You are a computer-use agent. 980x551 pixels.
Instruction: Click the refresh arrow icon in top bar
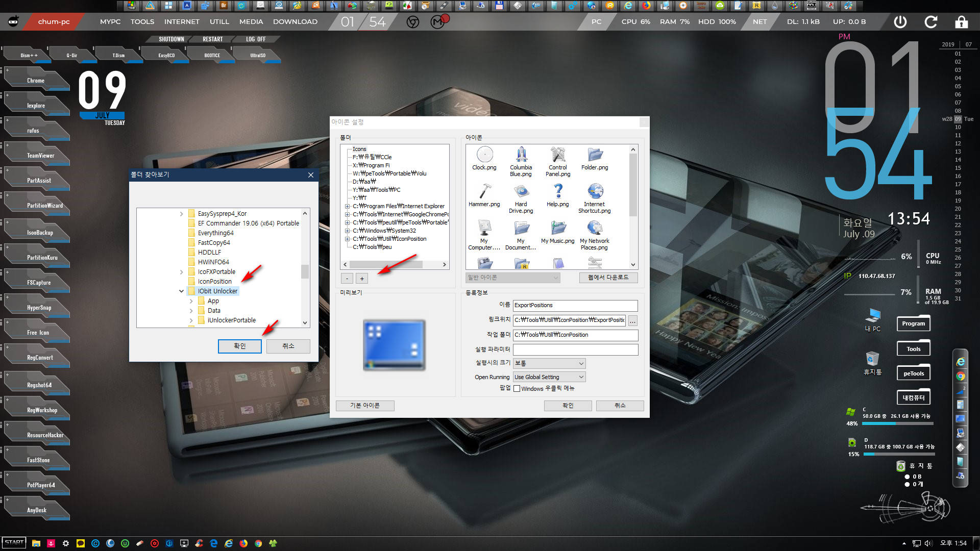tap(931, 22)
